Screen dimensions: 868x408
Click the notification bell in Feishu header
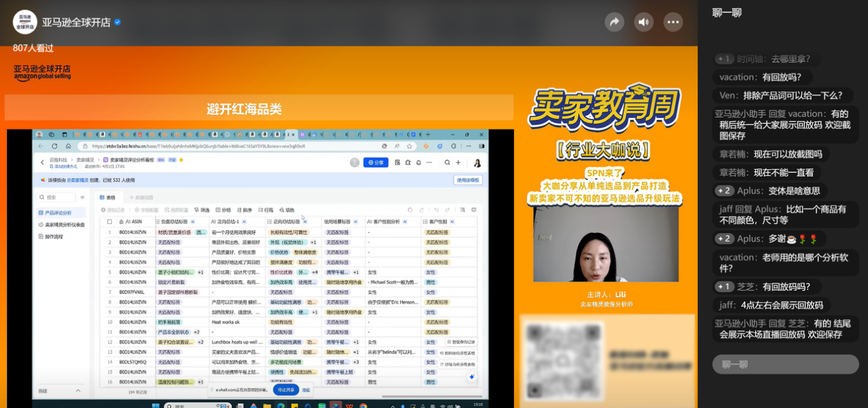pos(418,163)
